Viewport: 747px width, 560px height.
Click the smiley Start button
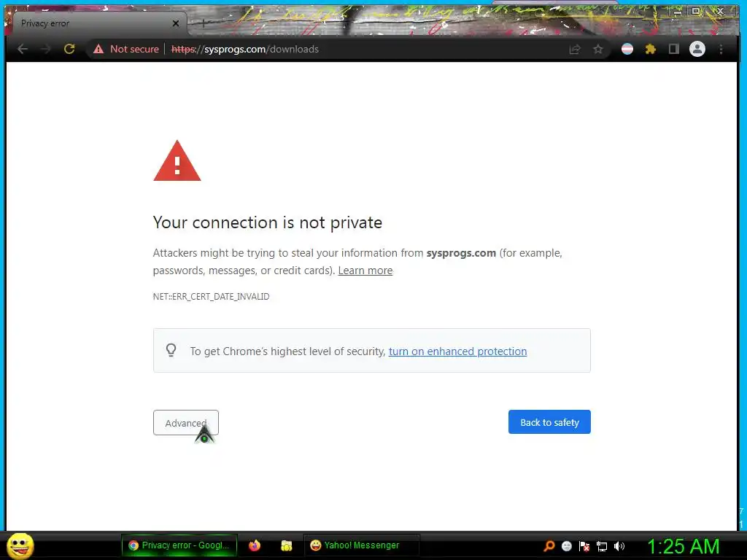click(20, 545)
